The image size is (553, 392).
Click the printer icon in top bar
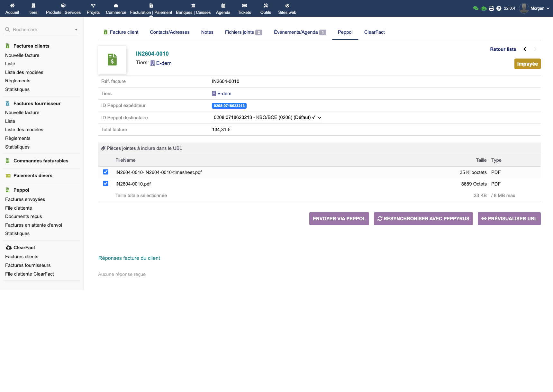(491, 8)
